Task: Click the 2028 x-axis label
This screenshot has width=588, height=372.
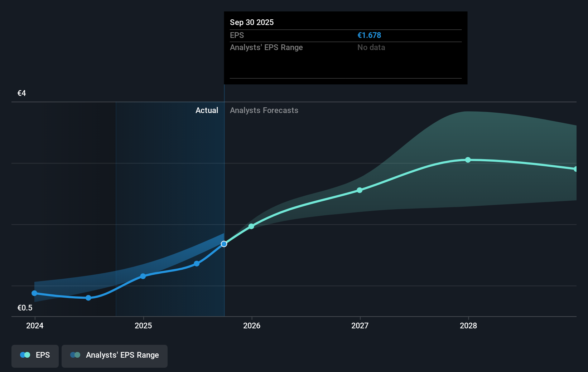Action: [x=468, y=325]
